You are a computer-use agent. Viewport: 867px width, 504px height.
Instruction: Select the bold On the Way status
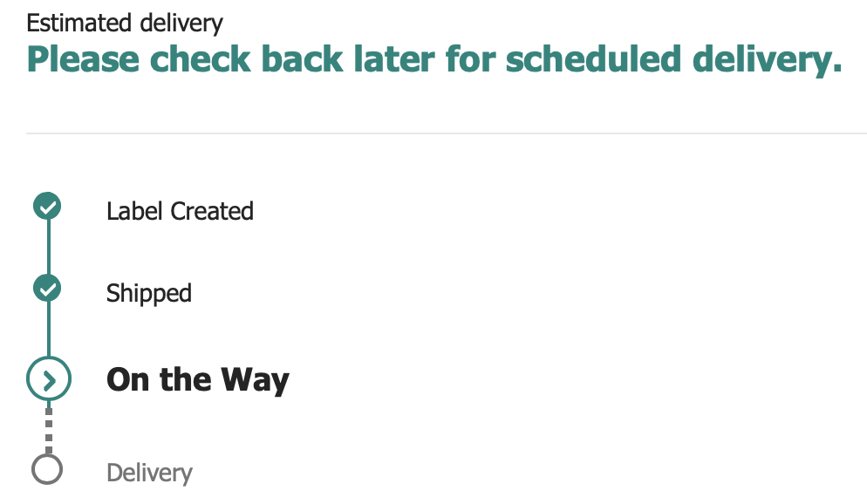pyautogui.click(x=198, y=379)
